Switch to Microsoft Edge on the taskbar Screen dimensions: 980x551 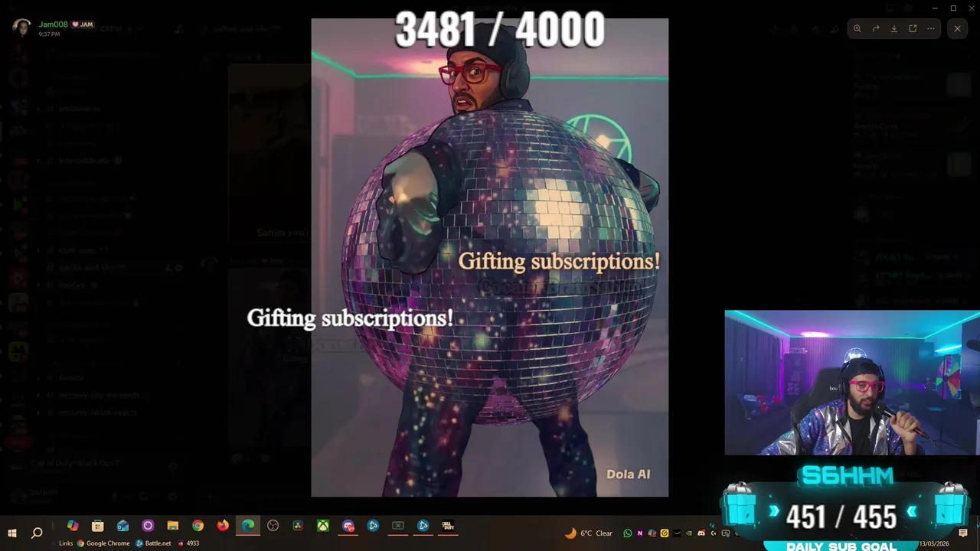(x=248, y=526)
